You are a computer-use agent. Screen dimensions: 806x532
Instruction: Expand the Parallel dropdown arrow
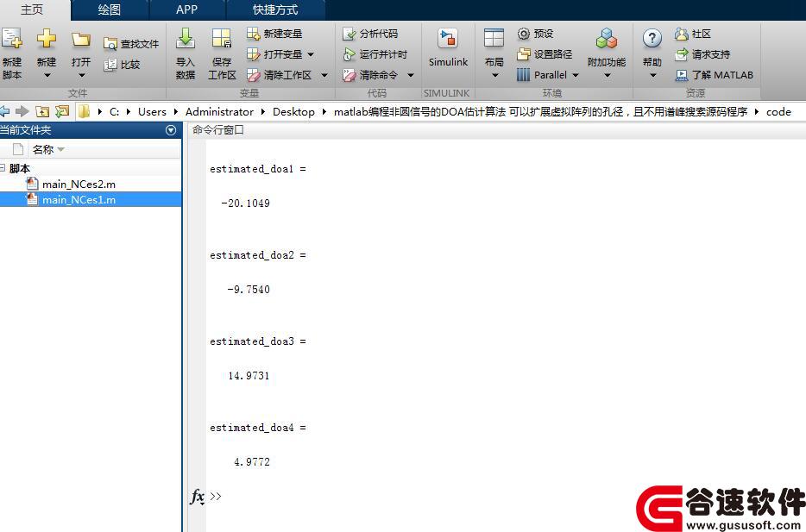[576, 76]
